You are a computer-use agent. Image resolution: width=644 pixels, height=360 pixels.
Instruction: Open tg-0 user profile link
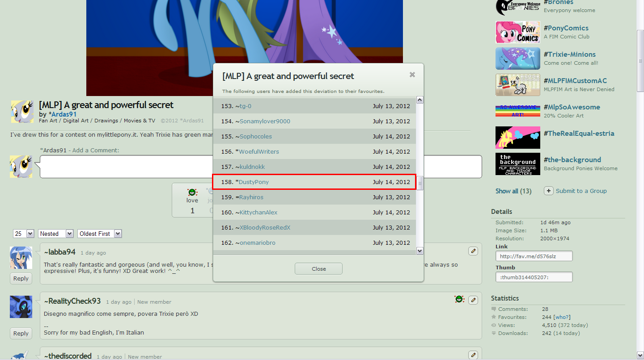point(246,106)
